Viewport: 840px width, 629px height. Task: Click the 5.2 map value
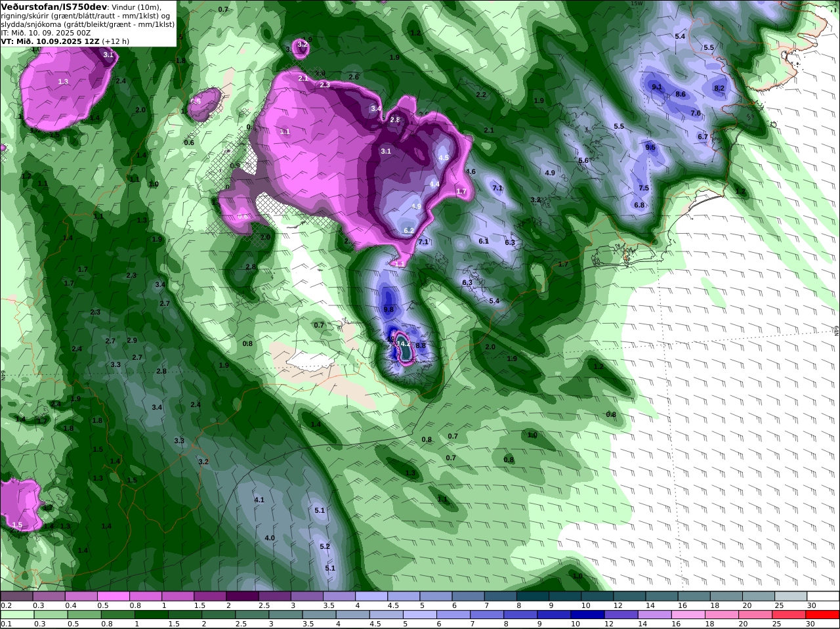pos(325,546)
